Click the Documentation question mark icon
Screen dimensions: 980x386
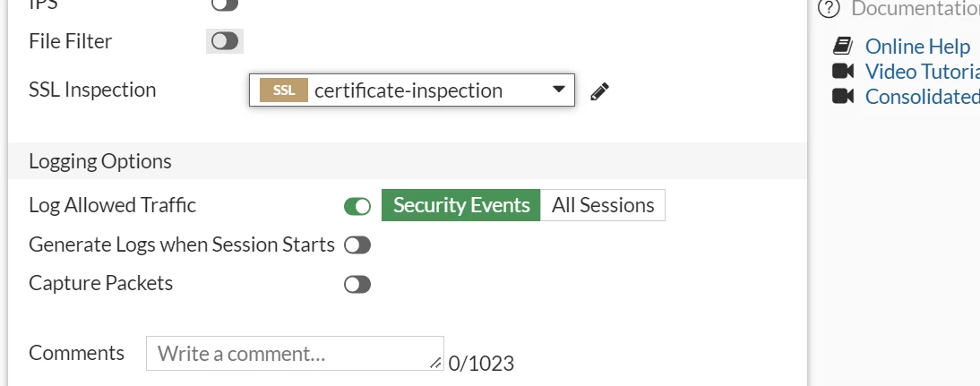829,9
